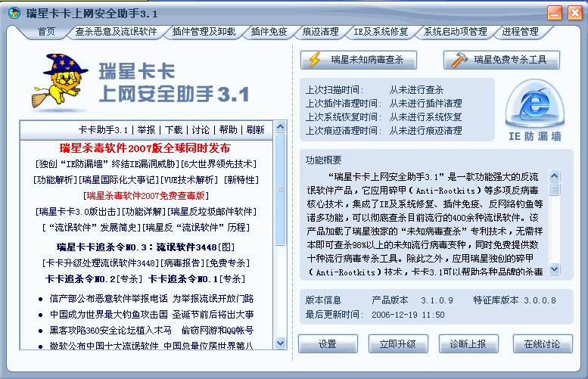Viewport: 588px width, 379px height.
Task: Open the IE及系统修复 tab
Action: point(381,32)
